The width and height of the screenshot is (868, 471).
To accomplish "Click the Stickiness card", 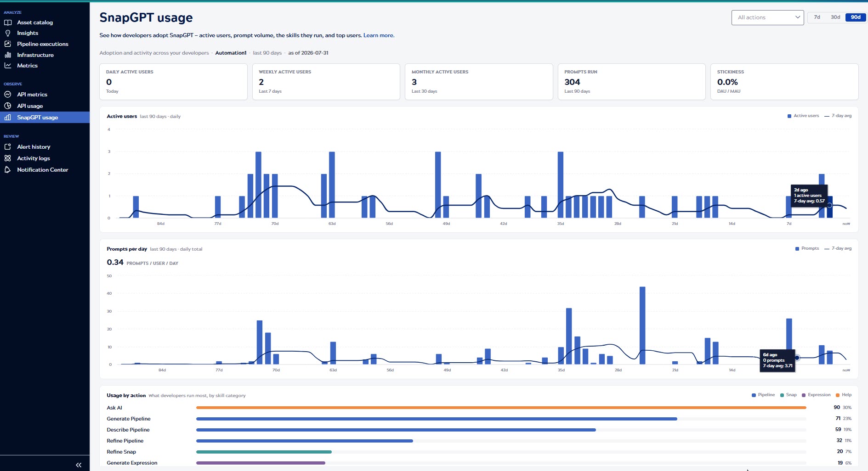I will (x=784, y=82).
